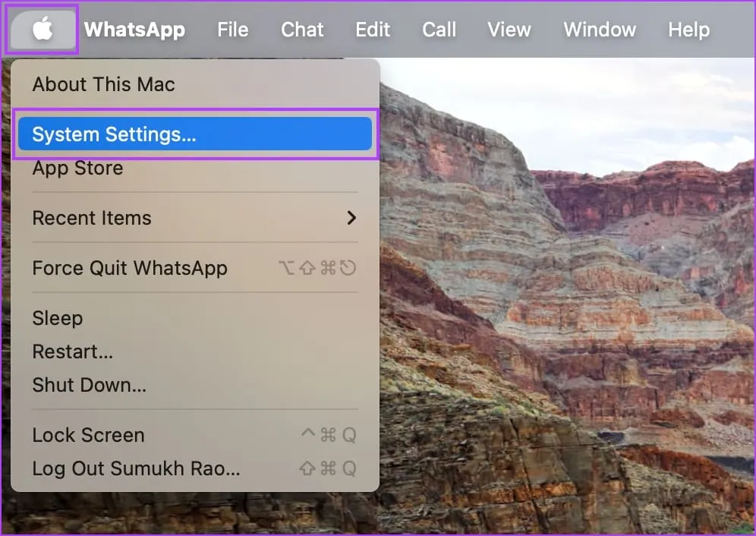
Task: Click the Apple logo in the menu bar
Action: (x=43, y=30)
